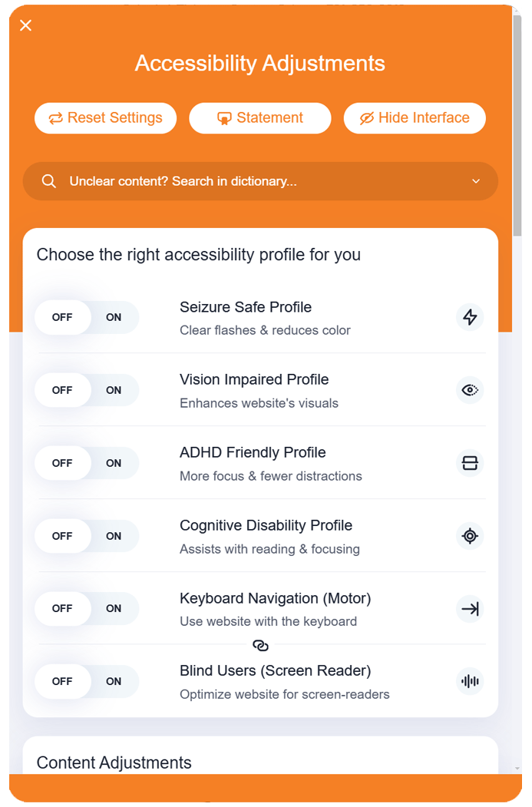Screen dimensions: 532x807
Task: Switch ON the Keyboard Navigation (Motor) profile
Action: coord(114,609)
